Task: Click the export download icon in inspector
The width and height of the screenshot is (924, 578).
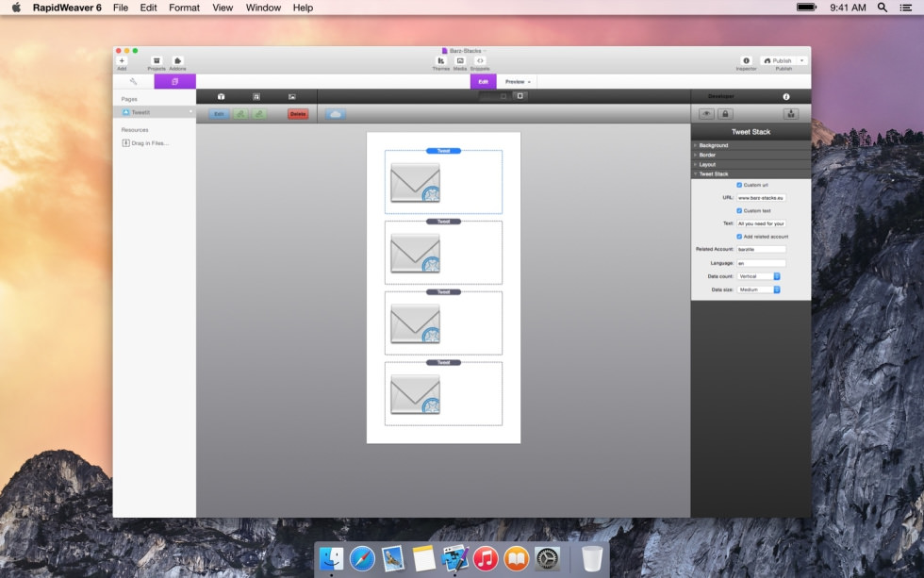Action: click(x=791, y=114)
